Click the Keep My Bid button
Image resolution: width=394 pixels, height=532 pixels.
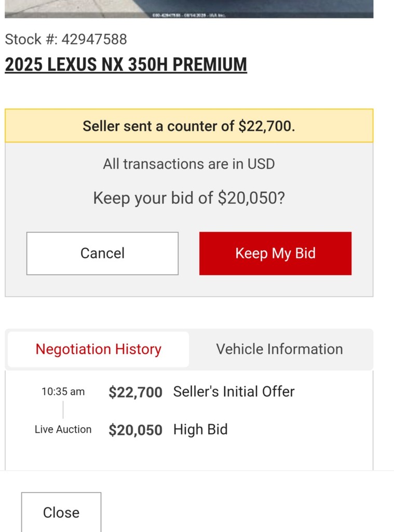click(x=275, y=254)
